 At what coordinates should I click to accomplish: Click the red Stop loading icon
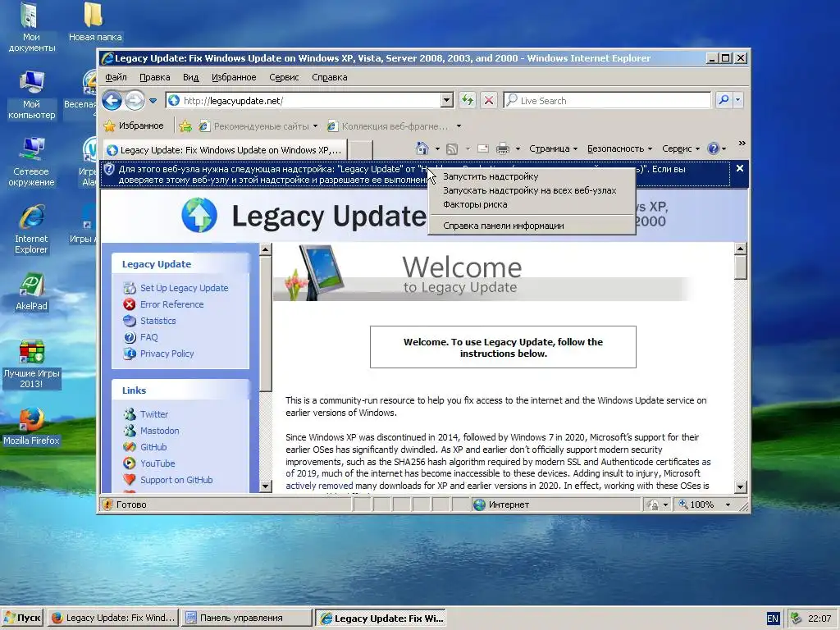point(489,100)
